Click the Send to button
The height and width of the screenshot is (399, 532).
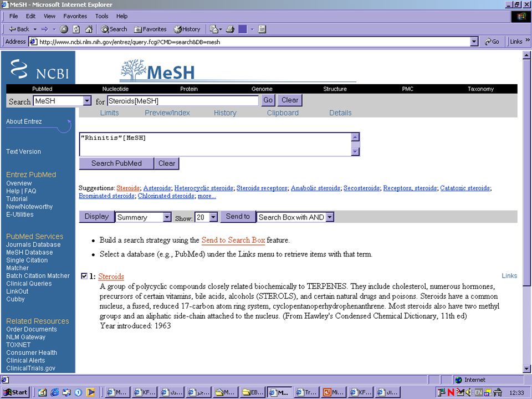[238, 217]
